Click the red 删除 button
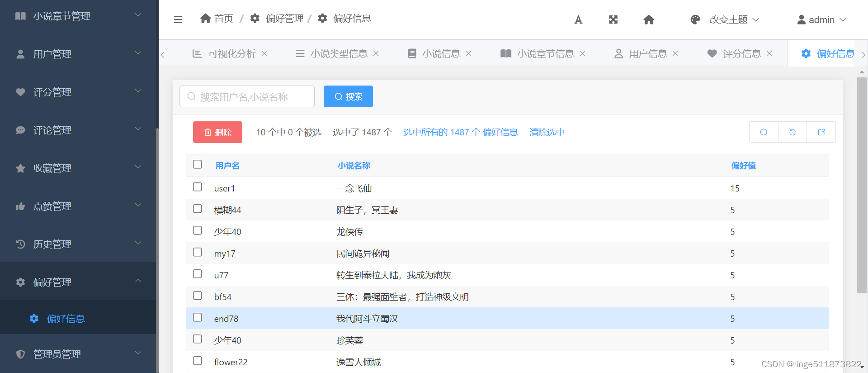 [x=217, y=132]
